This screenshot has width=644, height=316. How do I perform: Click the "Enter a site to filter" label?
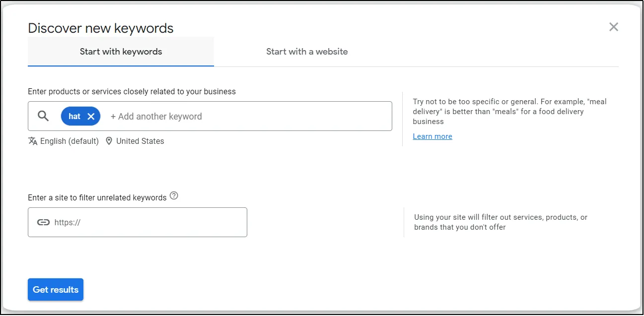(x=97, y=197)
